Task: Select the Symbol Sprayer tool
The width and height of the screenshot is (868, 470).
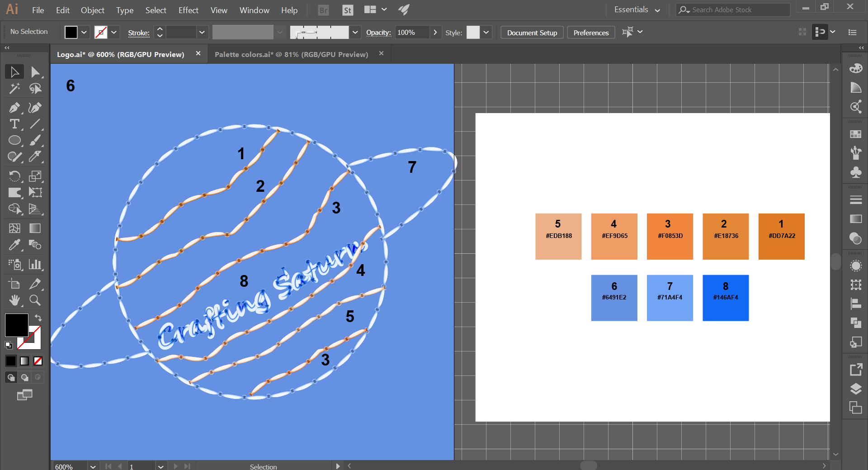Action: click(x=14, y=264)
